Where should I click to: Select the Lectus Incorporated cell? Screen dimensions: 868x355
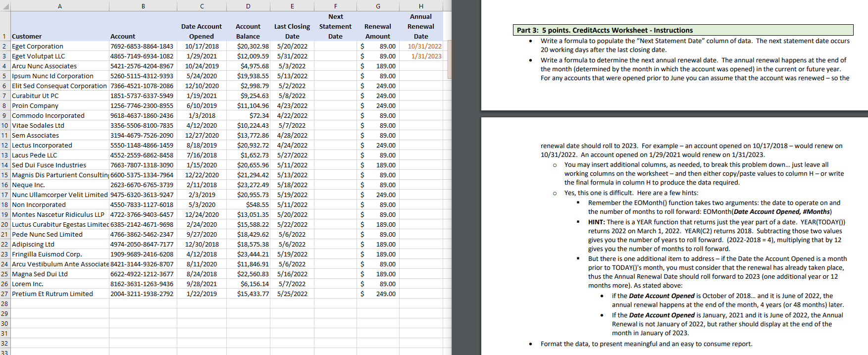point(60,145)
